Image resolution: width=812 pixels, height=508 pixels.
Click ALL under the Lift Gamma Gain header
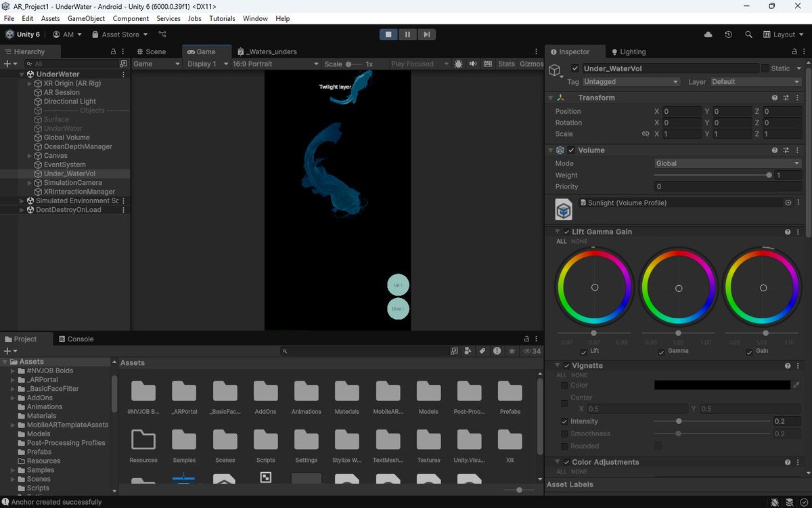tap(561, 241)
